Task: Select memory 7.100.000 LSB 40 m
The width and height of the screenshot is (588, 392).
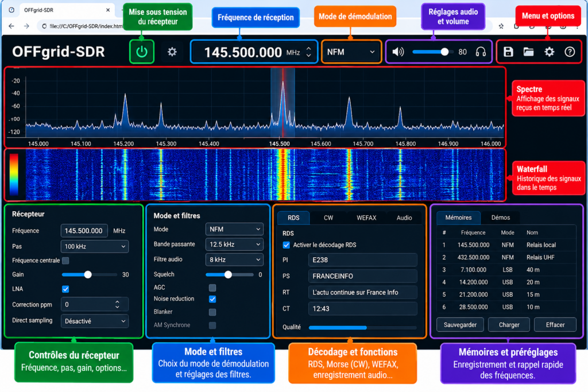Action: click(x=506, y=270)
